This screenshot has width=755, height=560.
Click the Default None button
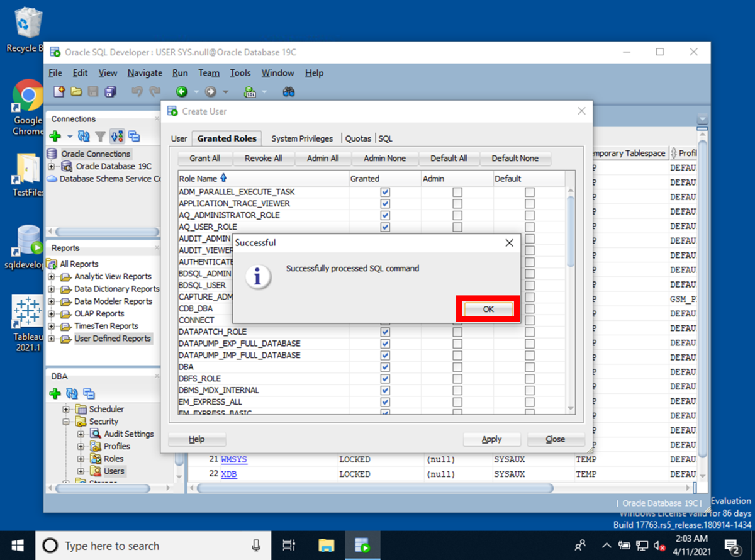[515, 159]
